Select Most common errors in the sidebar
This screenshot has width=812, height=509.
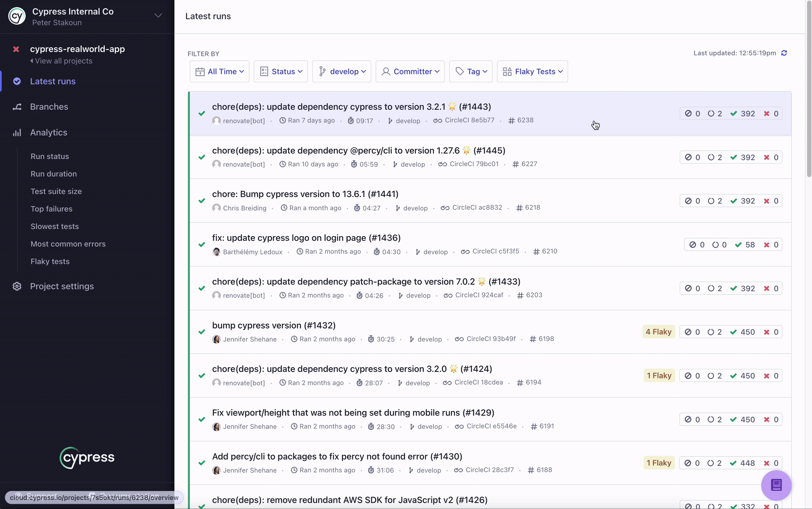[68, 244]
